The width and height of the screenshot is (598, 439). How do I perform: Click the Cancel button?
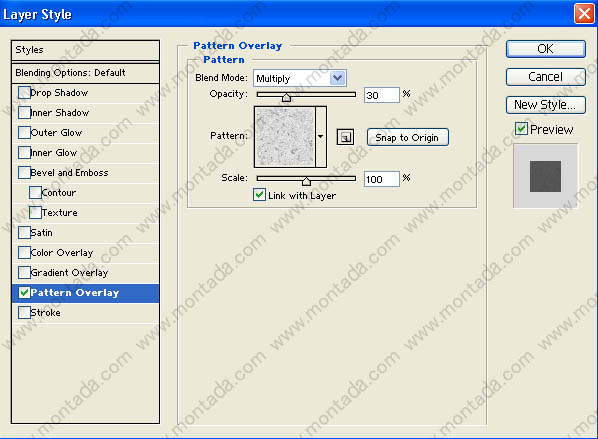click(546, 77)
